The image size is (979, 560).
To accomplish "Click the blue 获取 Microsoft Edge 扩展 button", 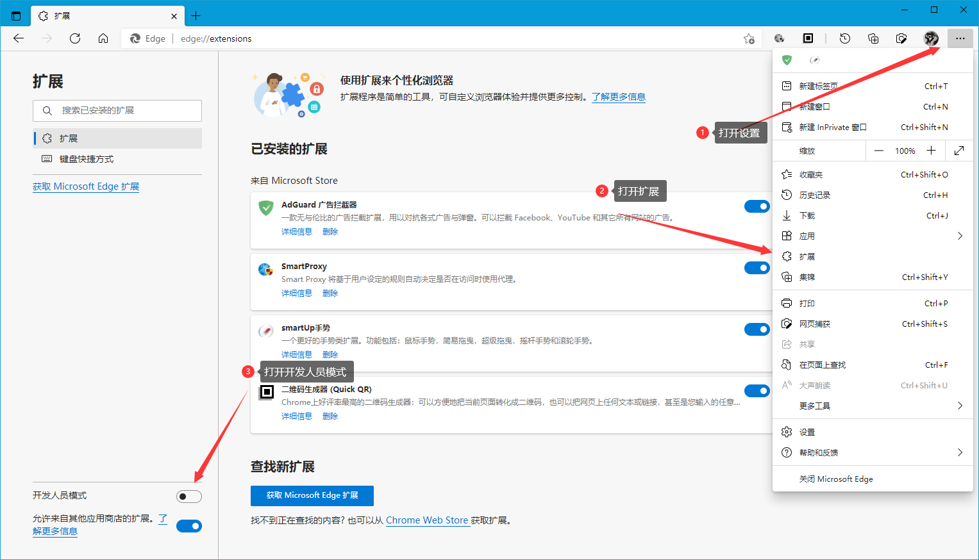I will tap(312, 495).
